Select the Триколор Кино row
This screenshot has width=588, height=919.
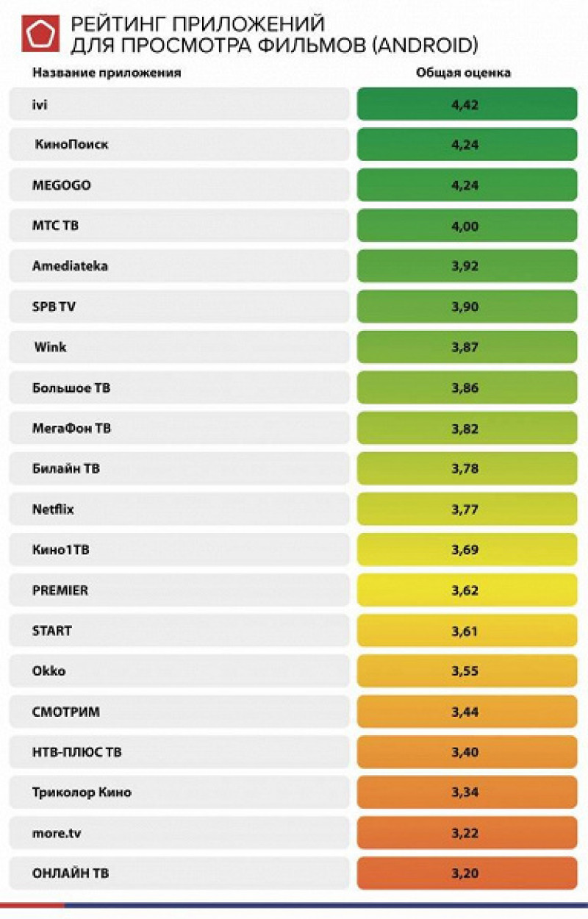point(179,793)
